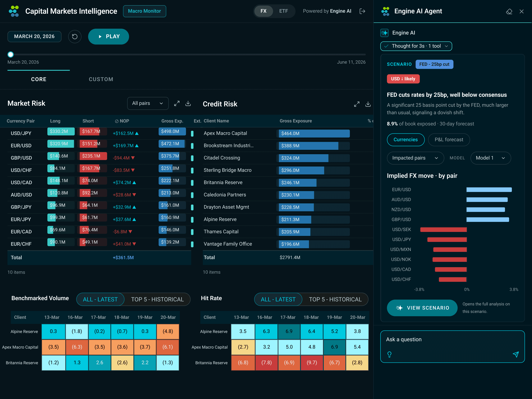
Task: Select TOP 5 - HISTORICAL in Hit Rate
Action: coord(335,299)
